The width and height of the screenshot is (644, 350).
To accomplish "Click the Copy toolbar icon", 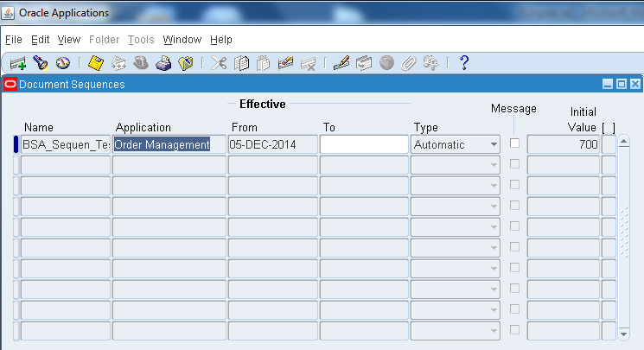I will [x=241, y=63].
